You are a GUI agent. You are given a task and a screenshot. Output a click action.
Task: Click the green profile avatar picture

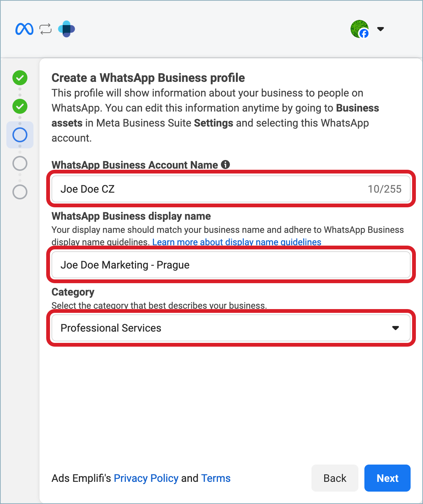(x=358, y=27)
